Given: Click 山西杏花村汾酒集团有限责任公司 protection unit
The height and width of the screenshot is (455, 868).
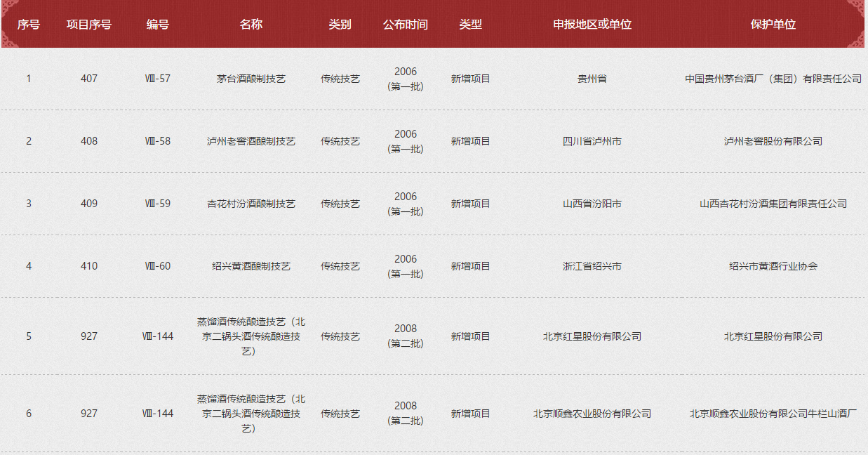Looking at the screenshot, I should click(773, 204).
